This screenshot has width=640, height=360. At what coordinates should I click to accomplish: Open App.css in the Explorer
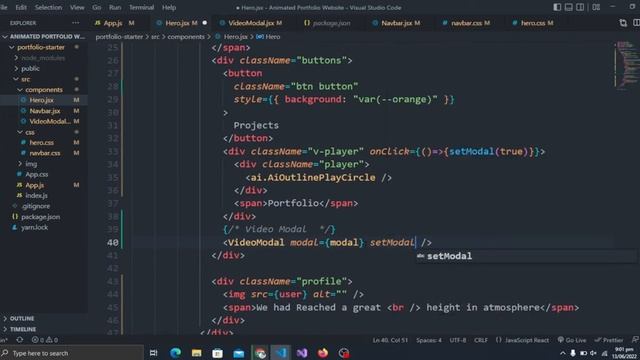click(x=36, y=174)
